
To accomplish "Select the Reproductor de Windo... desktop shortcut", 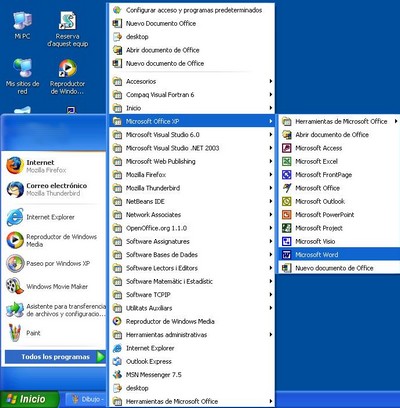I will click(68, 76).
